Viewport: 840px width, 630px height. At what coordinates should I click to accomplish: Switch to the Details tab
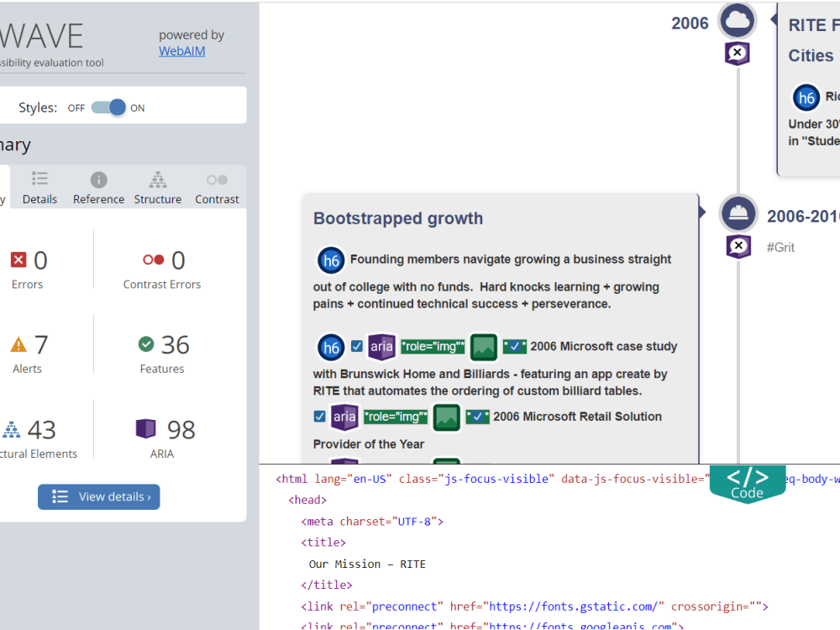coord(39,188)
